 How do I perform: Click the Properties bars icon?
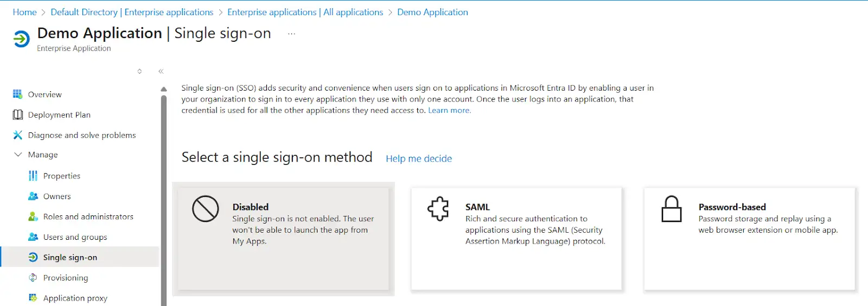click(33, 176)
